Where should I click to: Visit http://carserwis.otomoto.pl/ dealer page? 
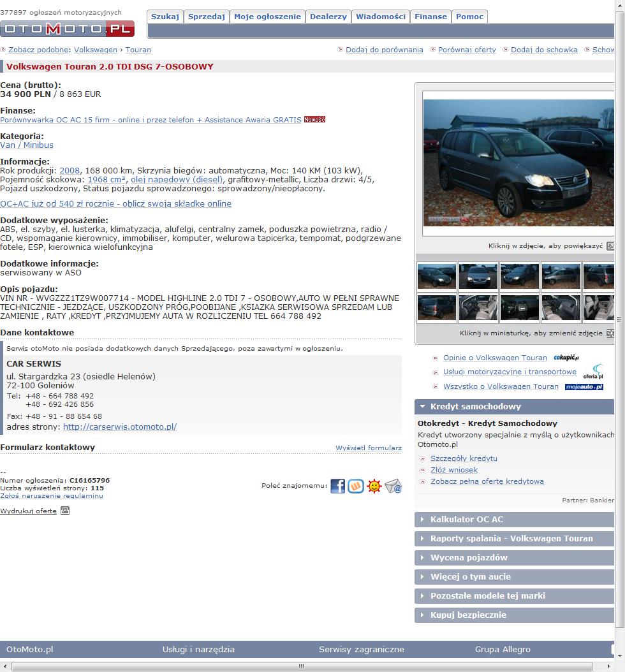[x=120, y=427]
